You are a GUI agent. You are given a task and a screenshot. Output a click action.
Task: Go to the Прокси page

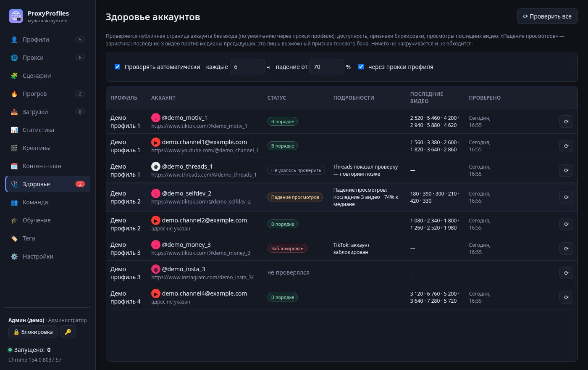(47, 58)
